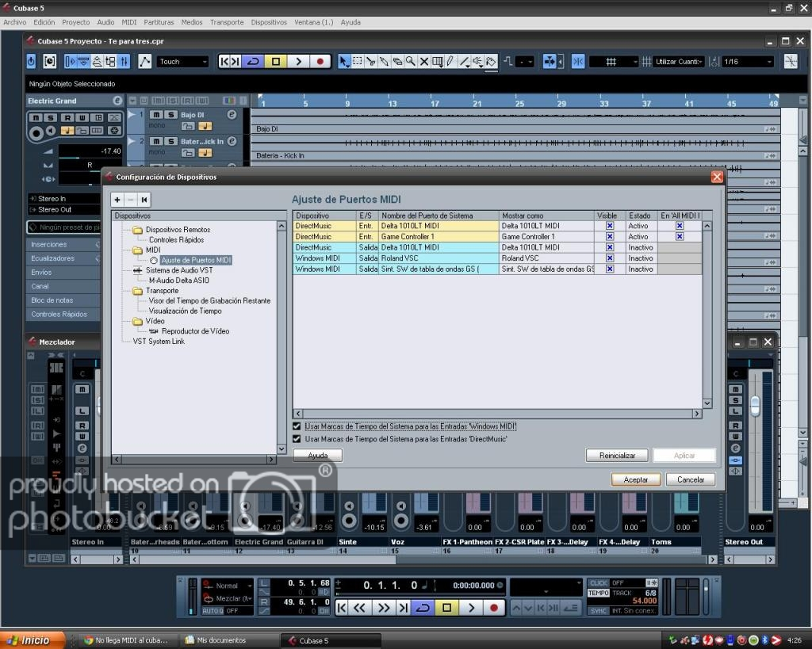The height and width of the screenshot is (649, 812).
Task: Click the Reinicializar button
Action: [x=617, y=456]
